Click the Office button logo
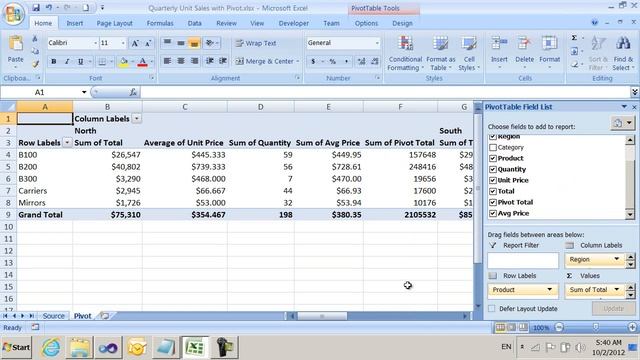The width and height of the screenshot is (640, 360). (13, 13)
